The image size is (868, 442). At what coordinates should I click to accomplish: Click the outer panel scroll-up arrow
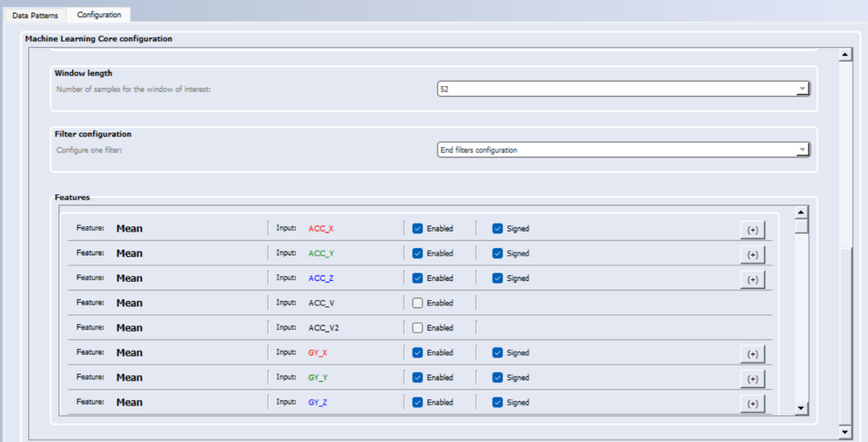(x=844, y=56)
